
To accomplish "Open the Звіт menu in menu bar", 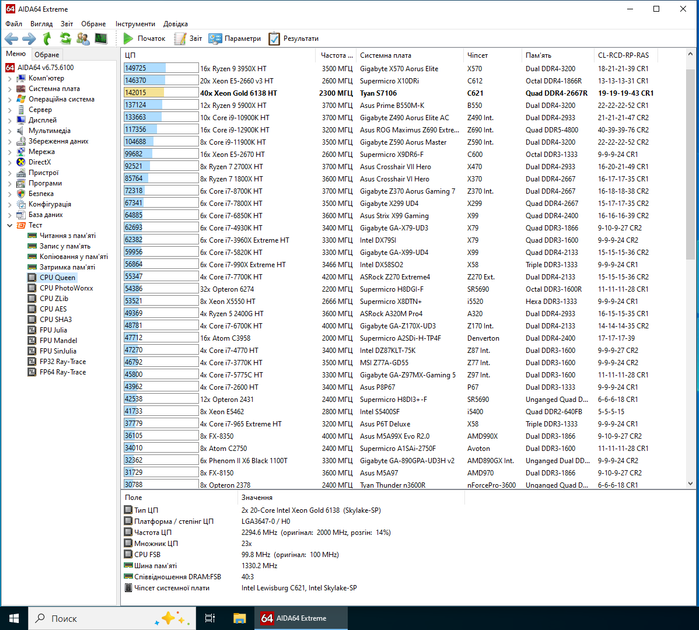I will 67,24.
